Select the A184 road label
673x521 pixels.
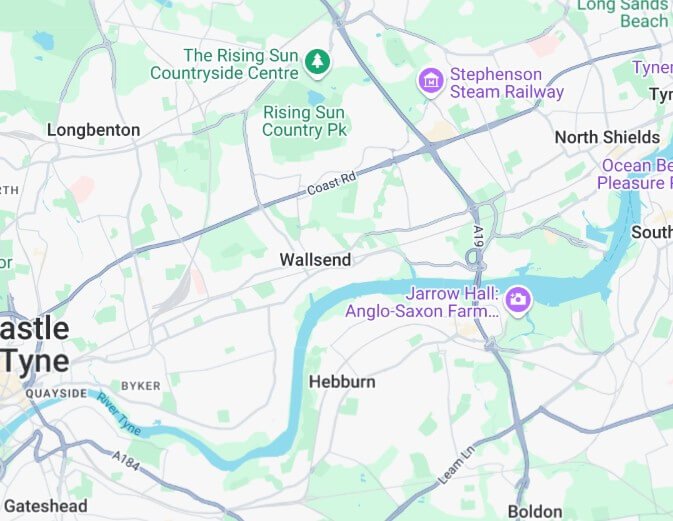tap(126, 461)
